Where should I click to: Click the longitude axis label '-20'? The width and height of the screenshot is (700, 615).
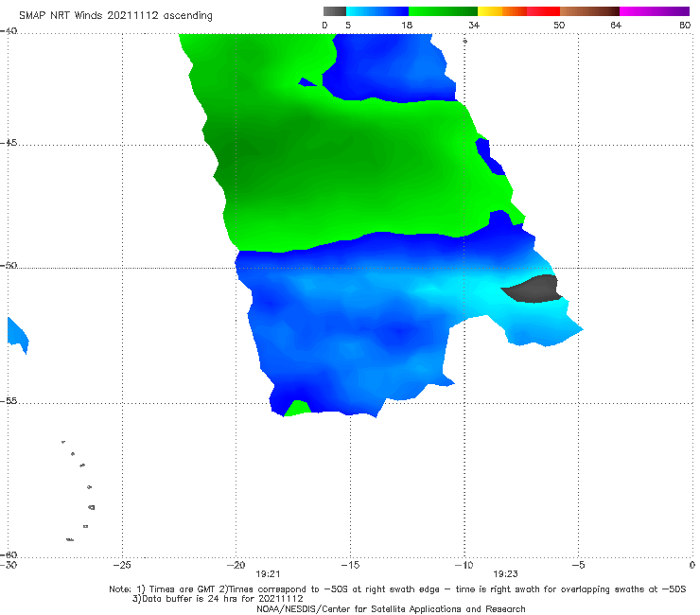(236, 565)
